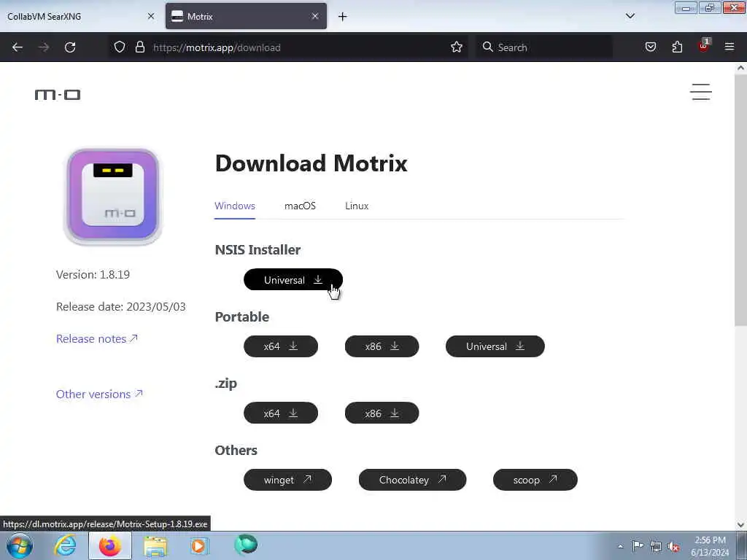Open the scoop install link

coord(535,480)
